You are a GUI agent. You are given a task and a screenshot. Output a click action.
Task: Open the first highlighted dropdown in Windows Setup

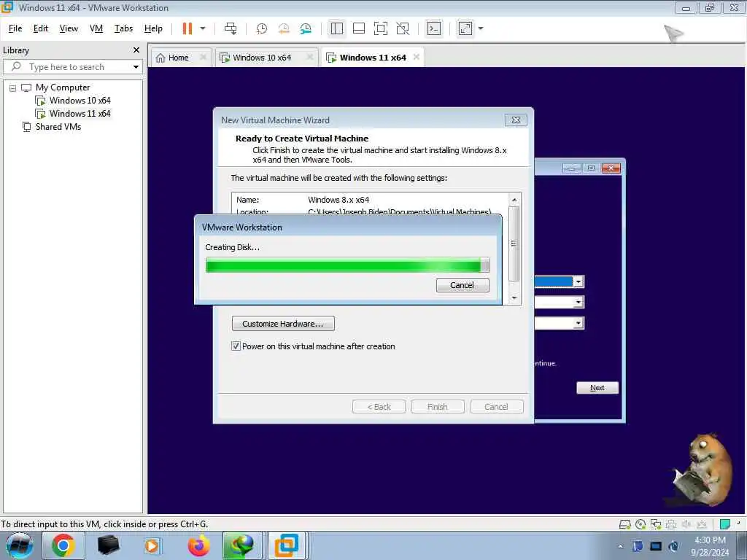coord(578,282)
